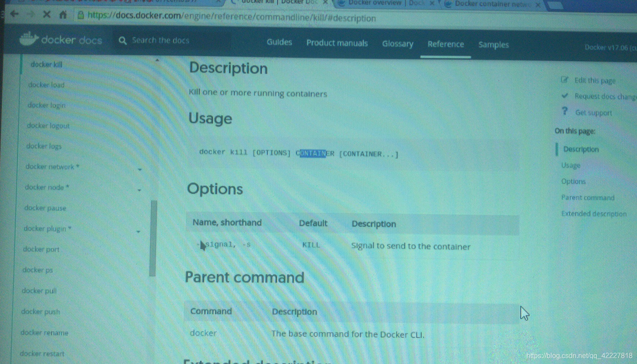Open docker pause in sidebar
The width and height of the screenshot is (637, 364).
(45, 208)
